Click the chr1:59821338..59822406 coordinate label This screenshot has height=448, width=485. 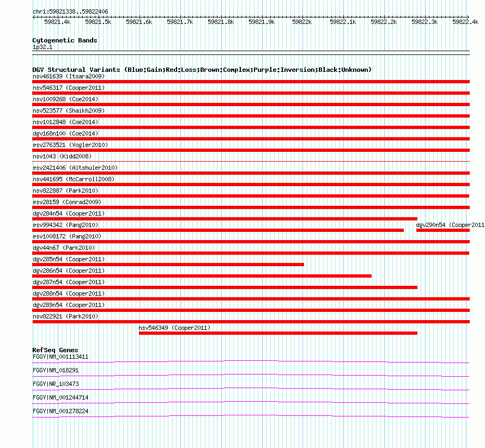coord(70,12)
